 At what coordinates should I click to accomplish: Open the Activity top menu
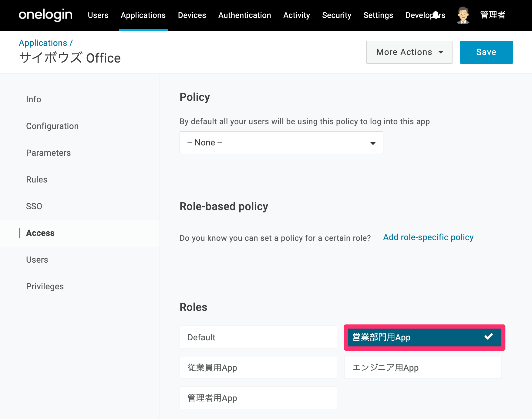tap(297, 15)
